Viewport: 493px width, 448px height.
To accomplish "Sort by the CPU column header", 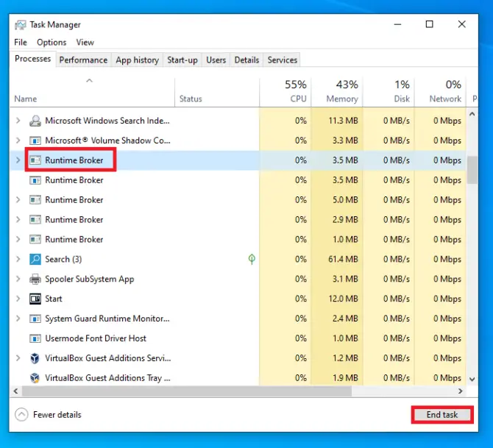I will [x=285, y=92].
